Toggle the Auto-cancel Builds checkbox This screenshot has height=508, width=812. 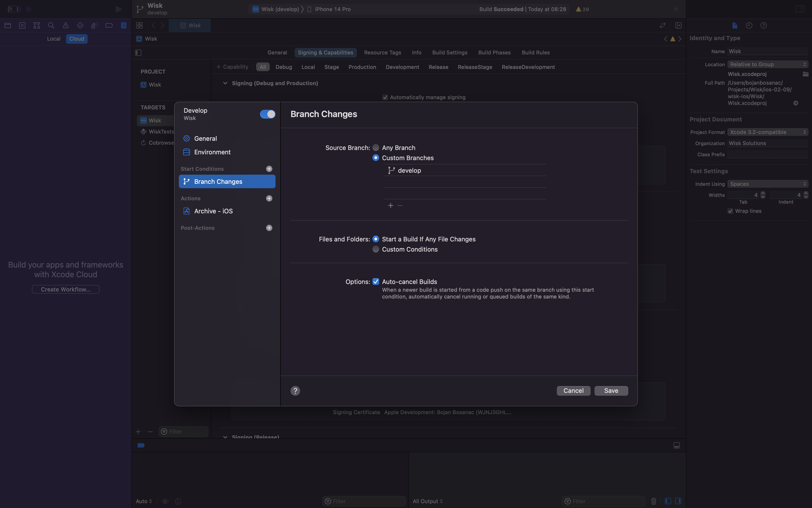tap(376, 282)
